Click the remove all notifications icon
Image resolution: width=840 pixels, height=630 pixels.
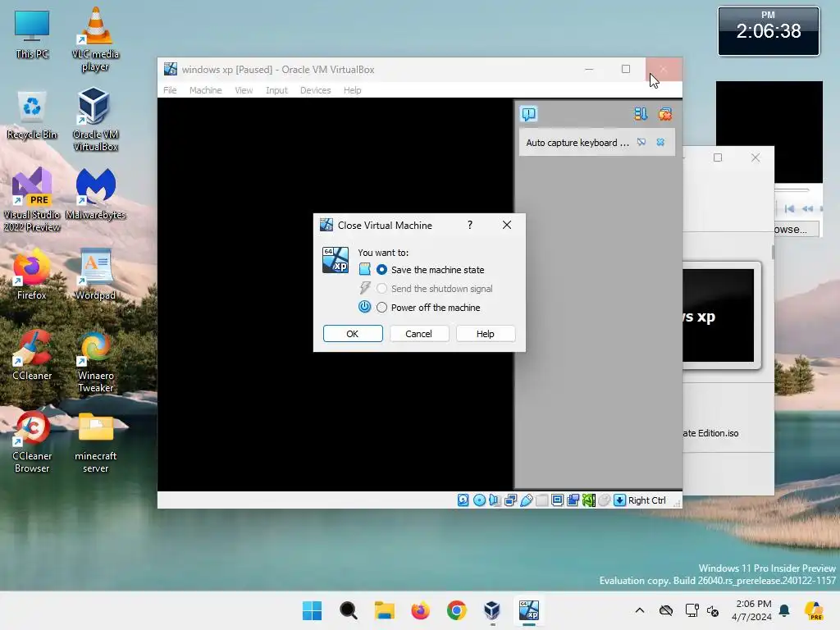[x=664, y=113]
